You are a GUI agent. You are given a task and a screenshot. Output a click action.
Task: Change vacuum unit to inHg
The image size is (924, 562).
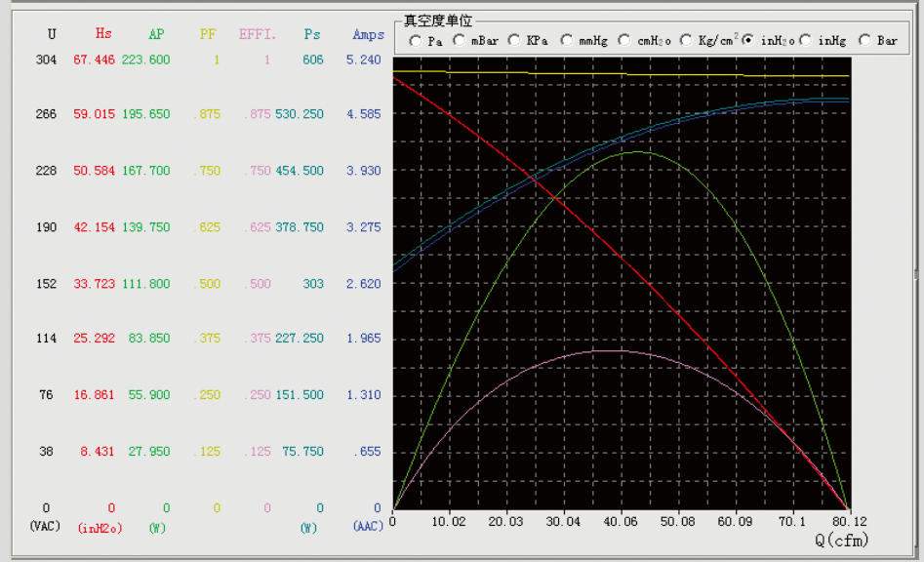806,41
